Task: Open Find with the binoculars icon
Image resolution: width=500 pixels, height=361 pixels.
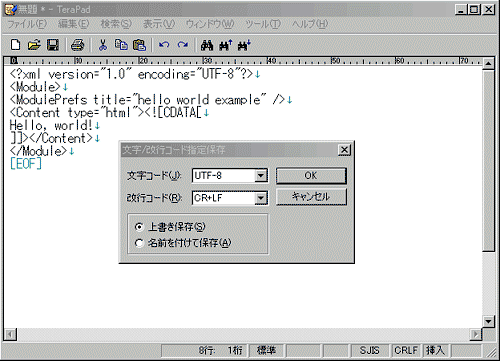Action: point(207,45)
